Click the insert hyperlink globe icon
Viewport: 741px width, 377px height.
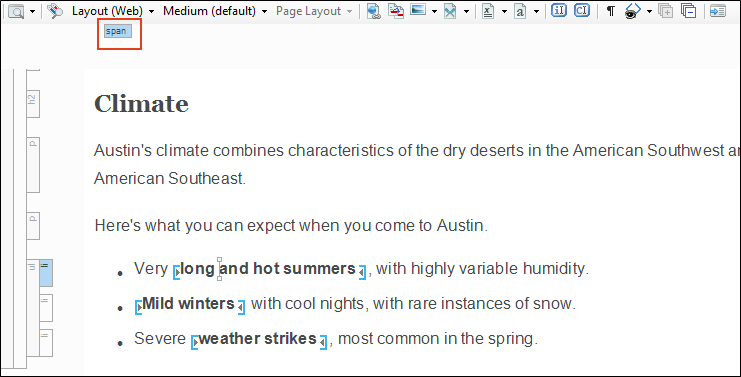pos(374,11)
